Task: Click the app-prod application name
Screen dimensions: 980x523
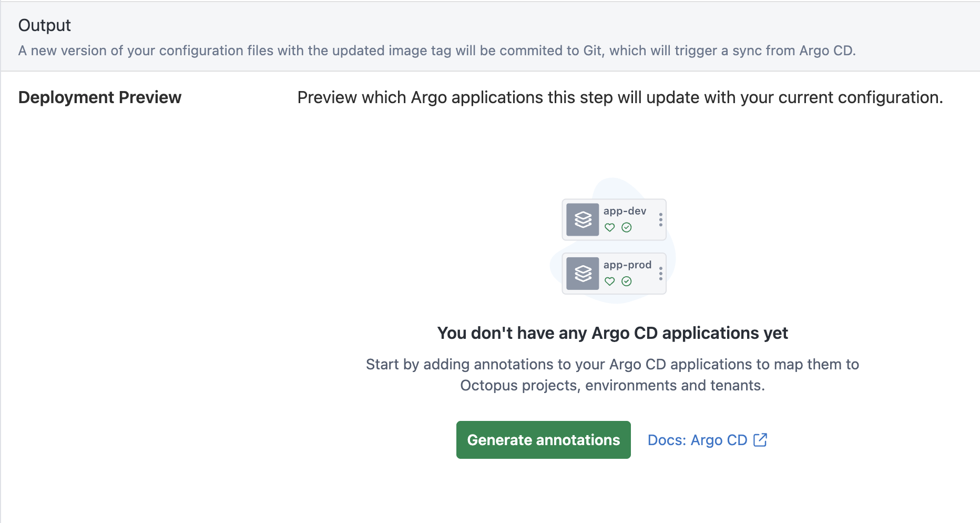Action: coord(627,265)
